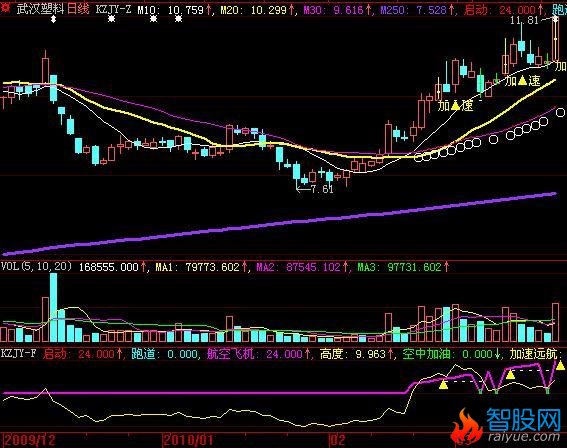The height and width of the screenshot is (448, 567).
Task: Click the first yellow triangle in KZJY-F panel
Action: [x=443, y=384]
